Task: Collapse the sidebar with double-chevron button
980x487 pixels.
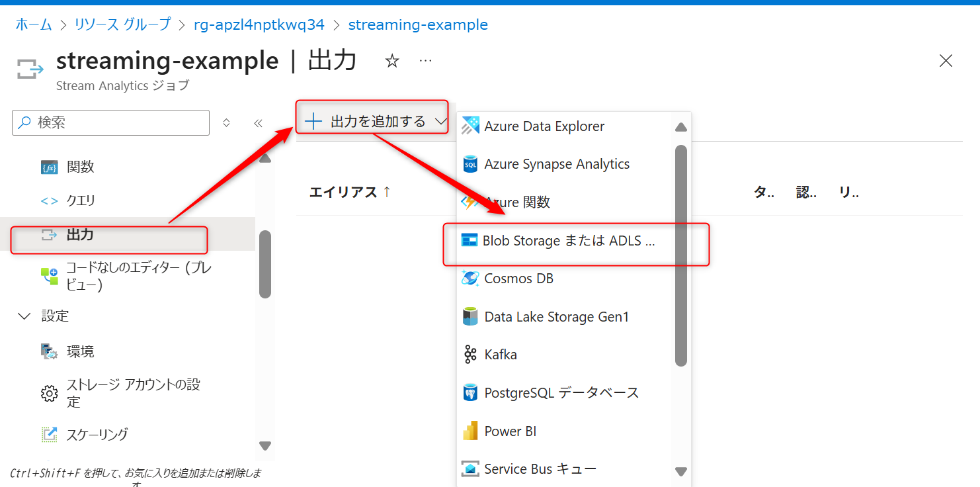Action: pyautogui.click(x=259, y=123)
